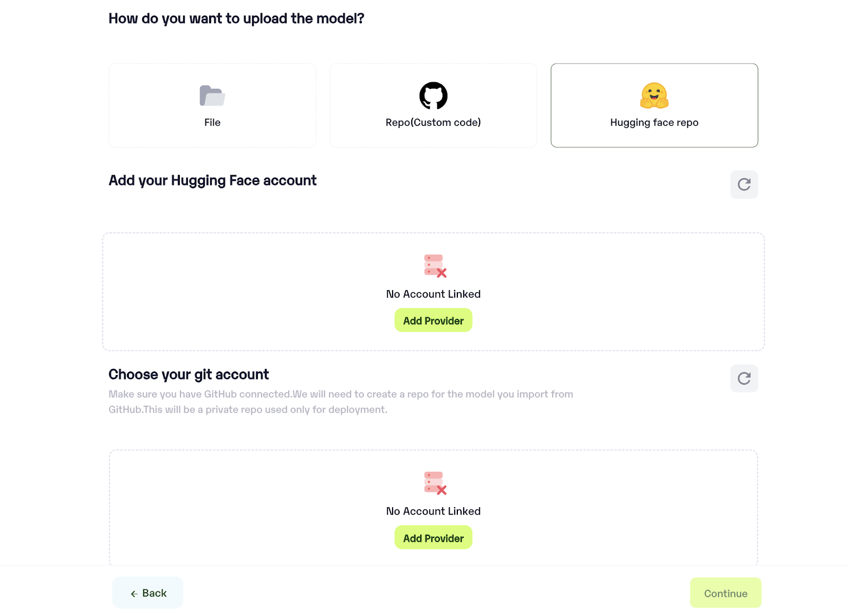849x616 pixels.
Task: Refresh the git account list
Action: [x=744, y=378]
